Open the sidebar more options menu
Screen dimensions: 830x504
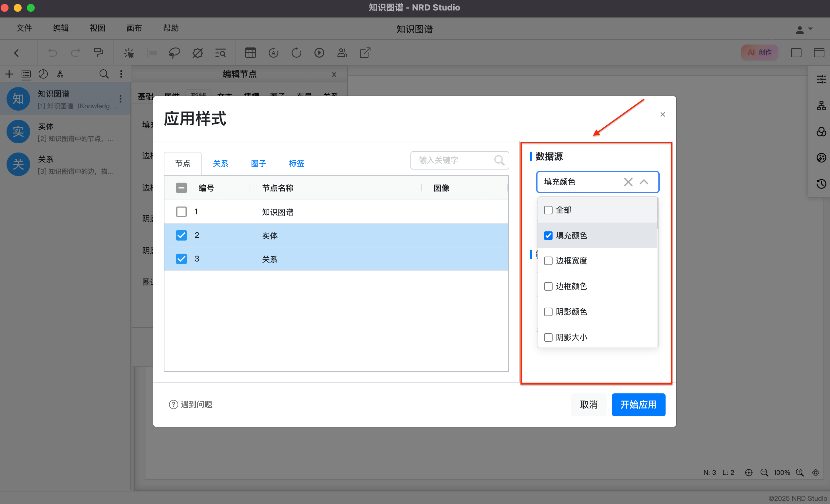click(121, 74)
